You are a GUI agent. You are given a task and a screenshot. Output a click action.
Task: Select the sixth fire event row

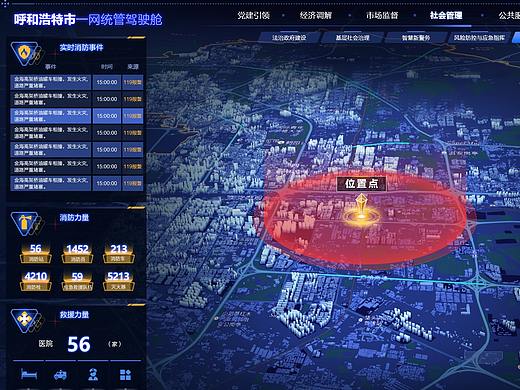tap(77, 166)
